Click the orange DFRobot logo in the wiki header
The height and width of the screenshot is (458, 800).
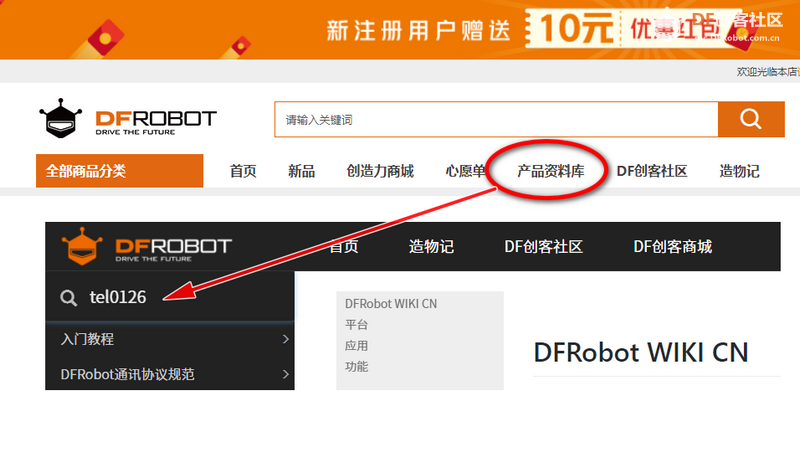pyautogui.click(x=146, y=246)
